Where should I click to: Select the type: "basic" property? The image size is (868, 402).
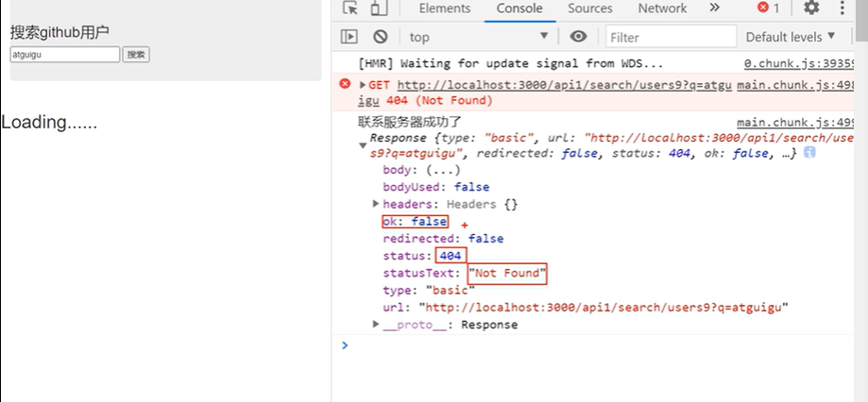429,291
